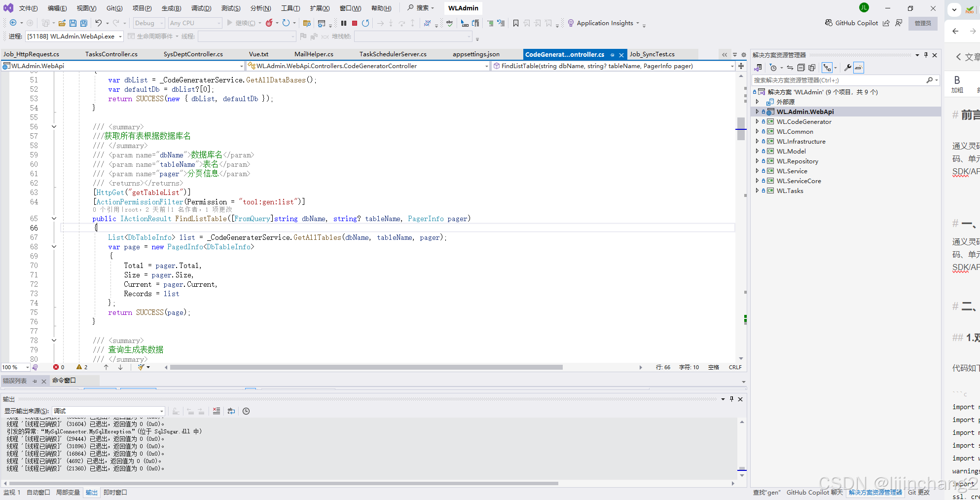Restart the debugging session
The image size is (980, 500).
click(x=365, y=23)
